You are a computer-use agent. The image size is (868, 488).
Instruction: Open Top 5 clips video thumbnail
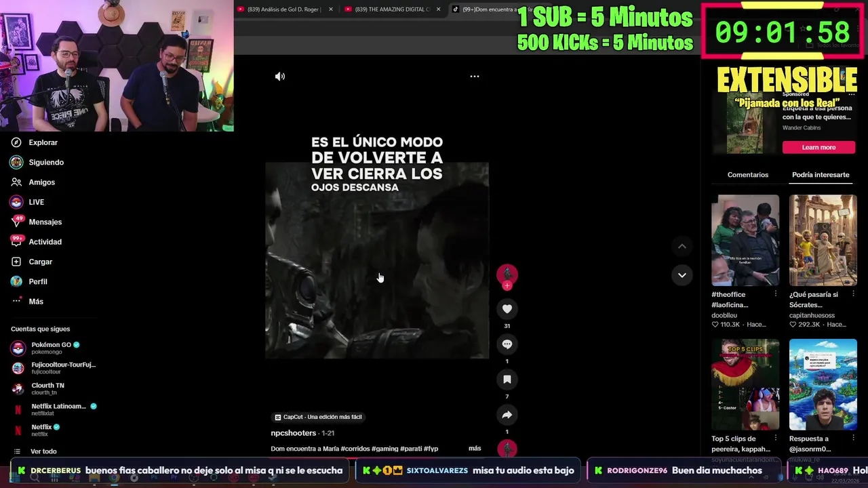(x=745, y=384)
